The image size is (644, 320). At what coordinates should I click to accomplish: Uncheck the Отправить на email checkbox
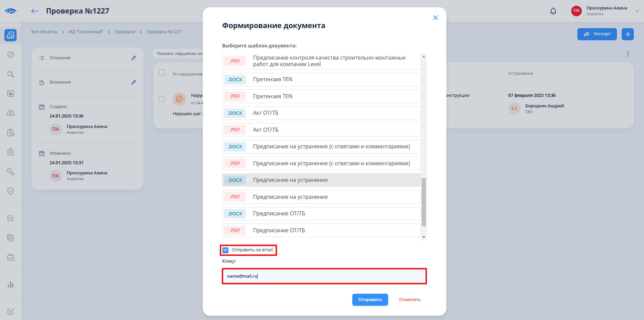pyautogui.click(x=226, y=250)
